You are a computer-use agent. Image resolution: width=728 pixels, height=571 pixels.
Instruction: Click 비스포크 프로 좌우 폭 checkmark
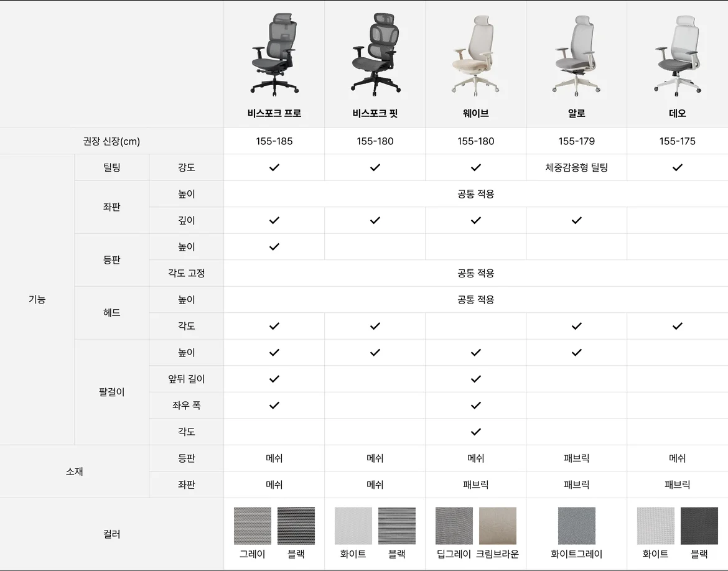(274, 406)
